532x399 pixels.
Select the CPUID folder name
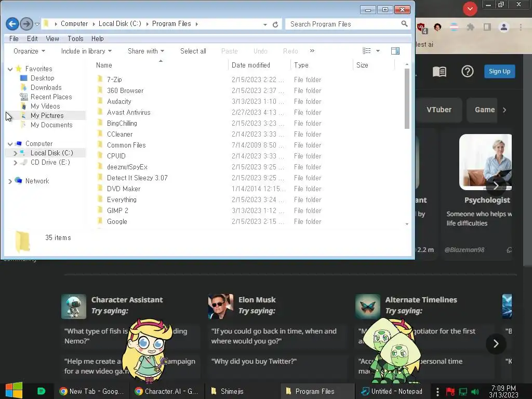[x=116, y=156]
